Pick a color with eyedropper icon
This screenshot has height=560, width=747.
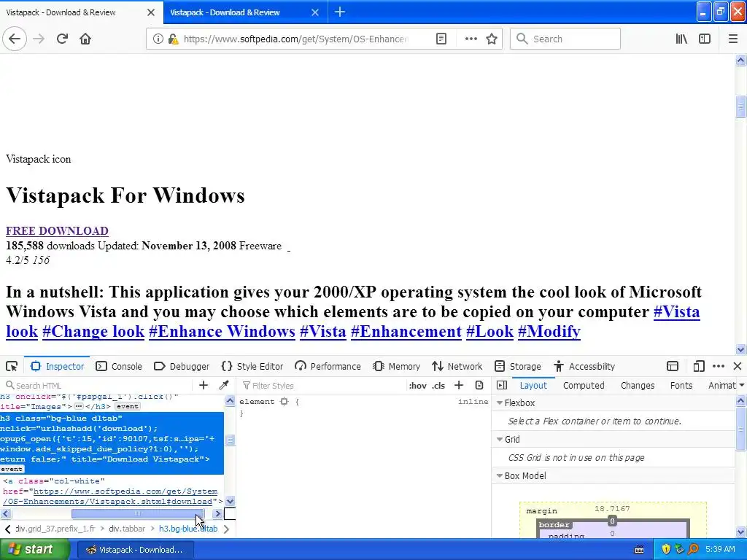[x=223, y=385]
